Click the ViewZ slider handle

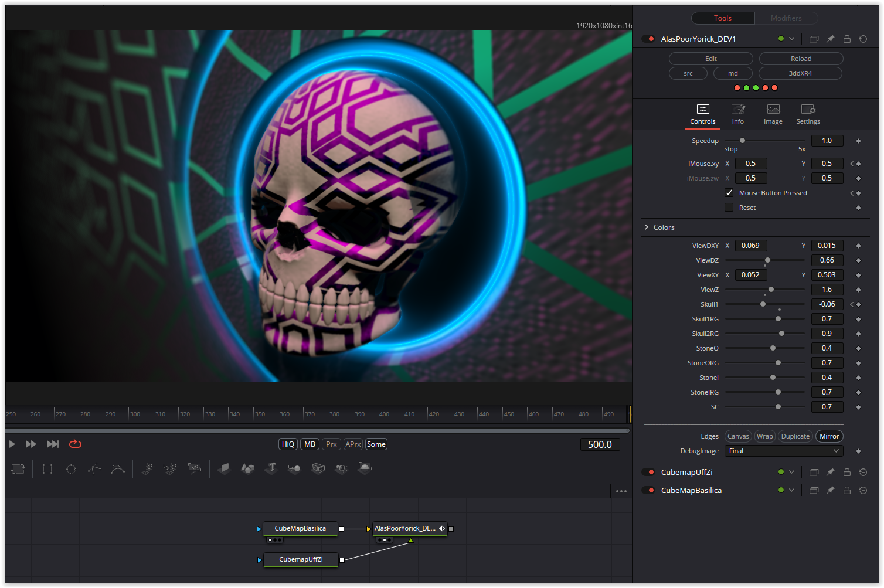coord(771,290)
